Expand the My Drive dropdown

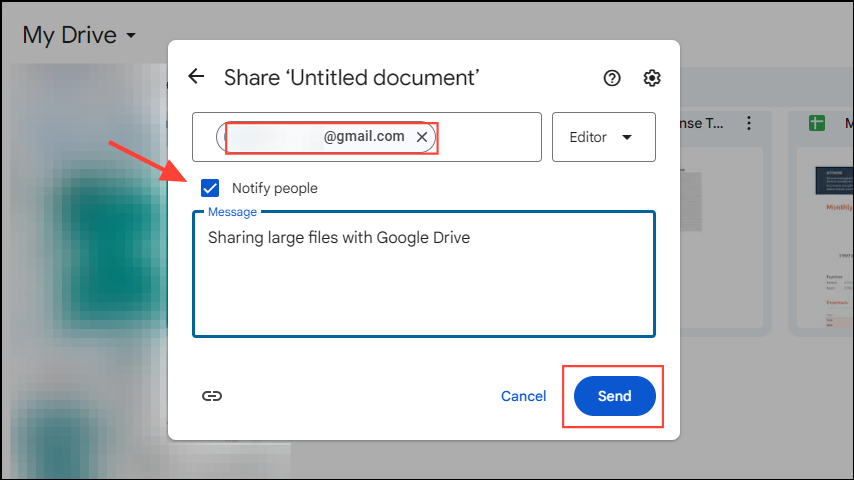point(79,35)
